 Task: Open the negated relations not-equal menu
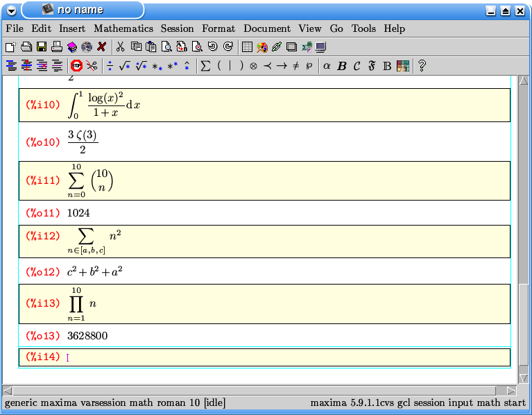(296, 65)
